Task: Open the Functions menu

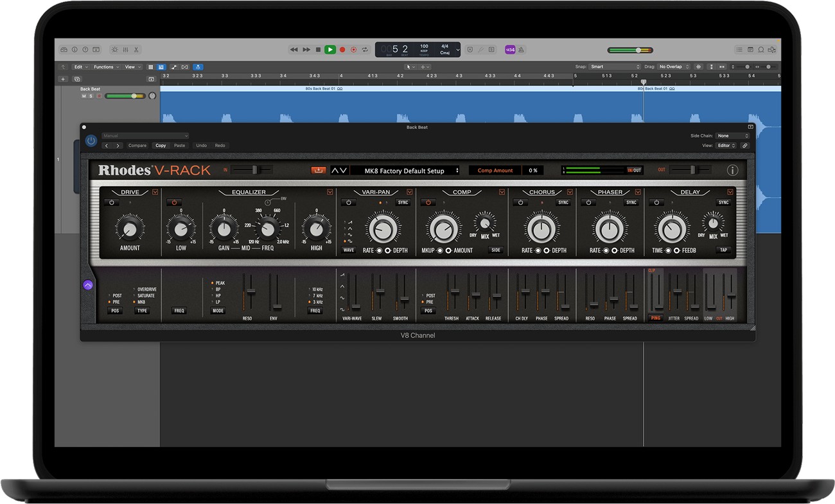Action: 105,66
